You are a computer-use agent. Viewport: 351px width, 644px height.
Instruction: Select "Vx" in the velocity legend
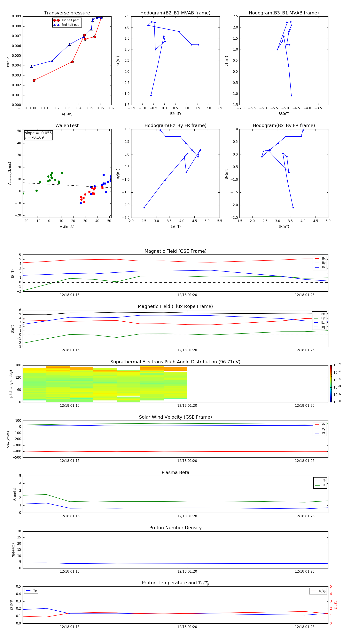320,424
